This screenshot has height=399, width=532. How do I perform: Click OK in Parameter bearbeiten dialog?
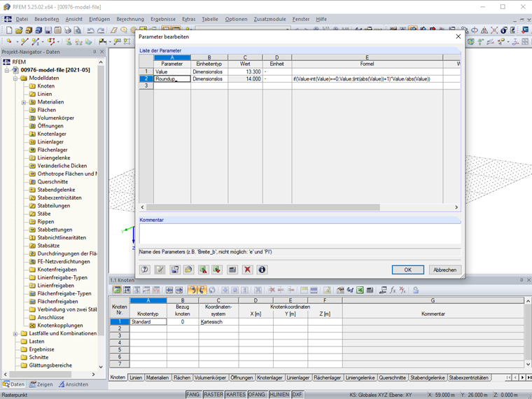coord(408,269)
